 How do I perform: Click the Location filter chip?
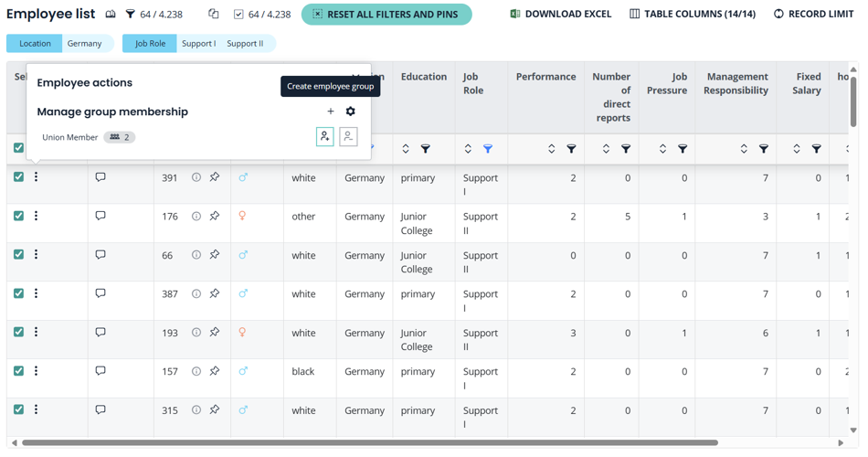[35, 44]
